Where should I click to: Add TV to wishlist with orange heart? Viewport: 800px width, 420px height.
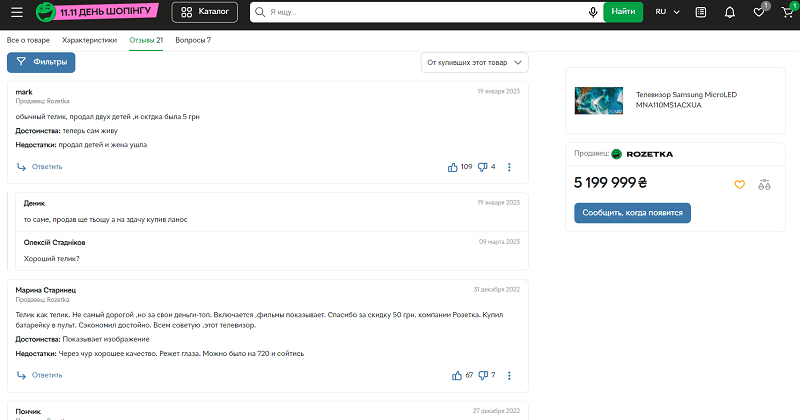point(739,185)
